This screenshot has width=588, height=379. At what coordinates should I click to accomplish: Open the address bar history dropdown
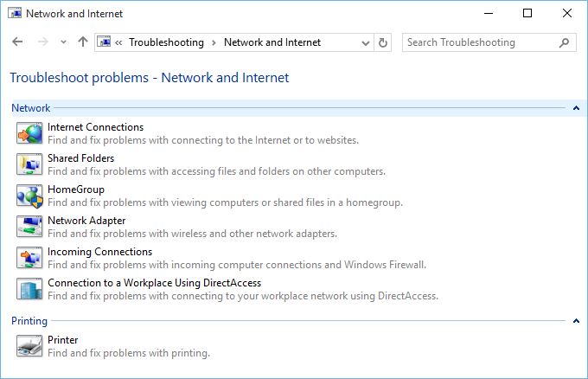pos(366,42)
